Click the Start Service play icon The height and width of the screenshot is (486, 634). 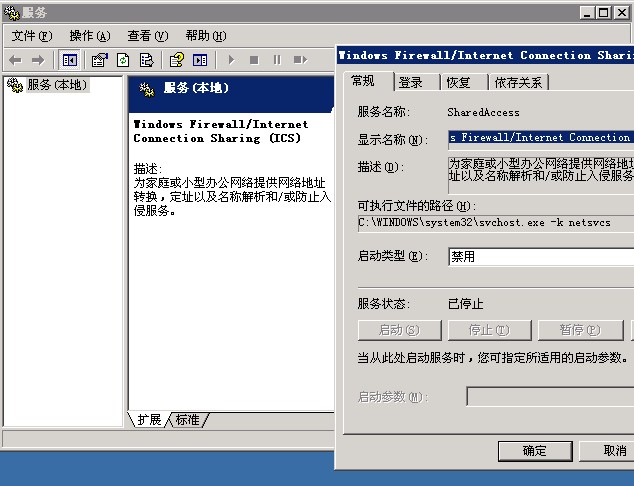232,60
